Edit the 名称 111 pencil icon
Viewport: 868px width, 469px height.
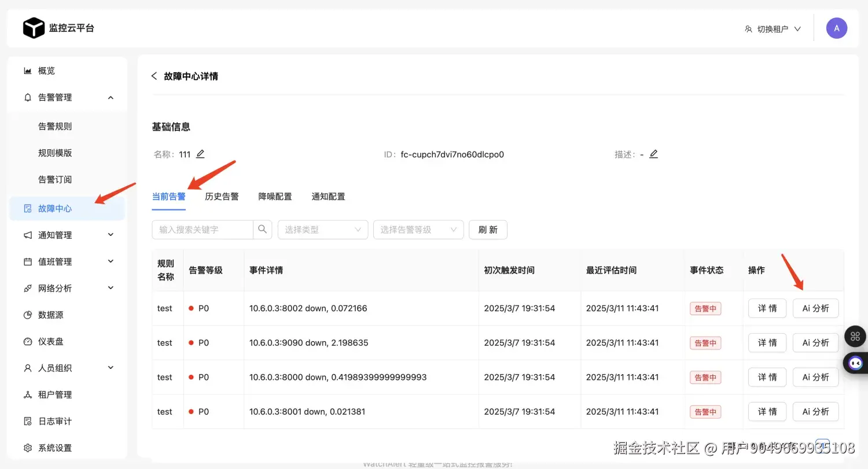pyautogui.click(x=200, y=154)
